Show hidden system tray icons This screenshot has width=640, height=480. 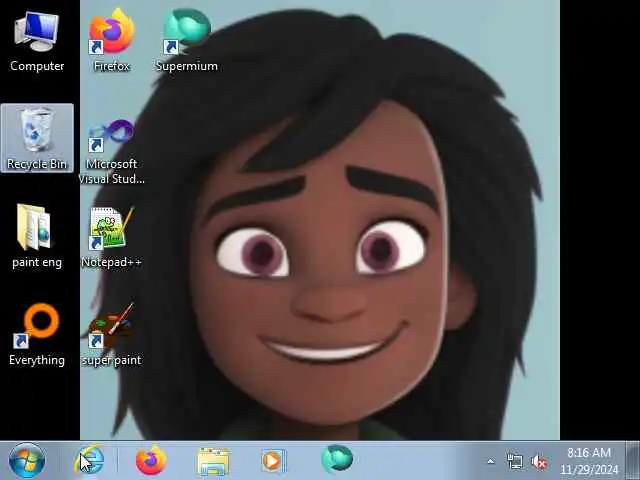coord(491,462)
